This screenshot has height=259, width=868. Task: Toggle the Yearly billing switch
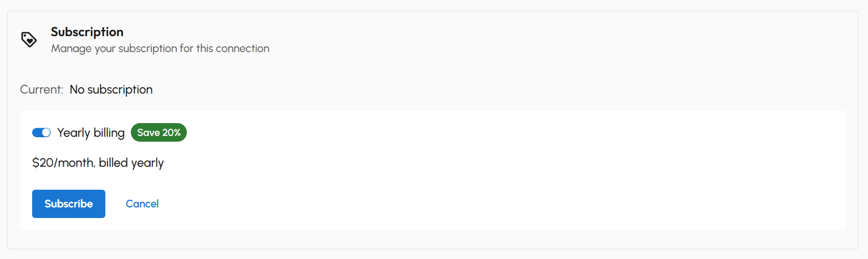coord(41,133)
